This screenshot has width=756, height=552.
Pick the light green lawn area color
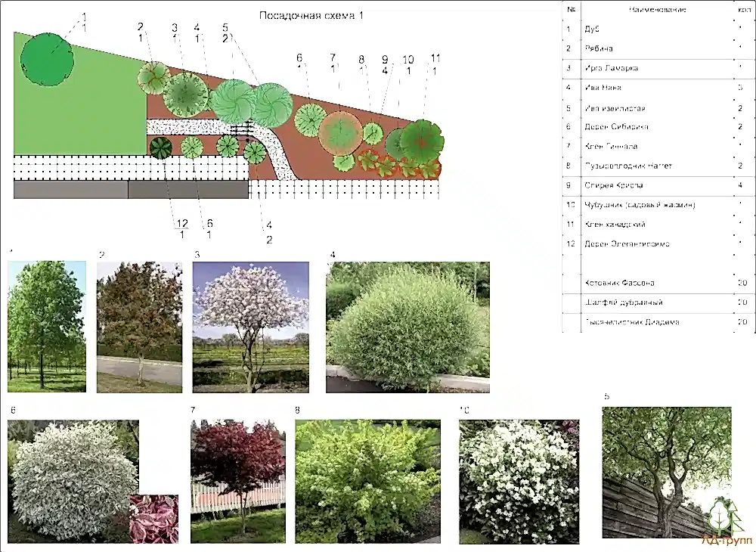76,113
